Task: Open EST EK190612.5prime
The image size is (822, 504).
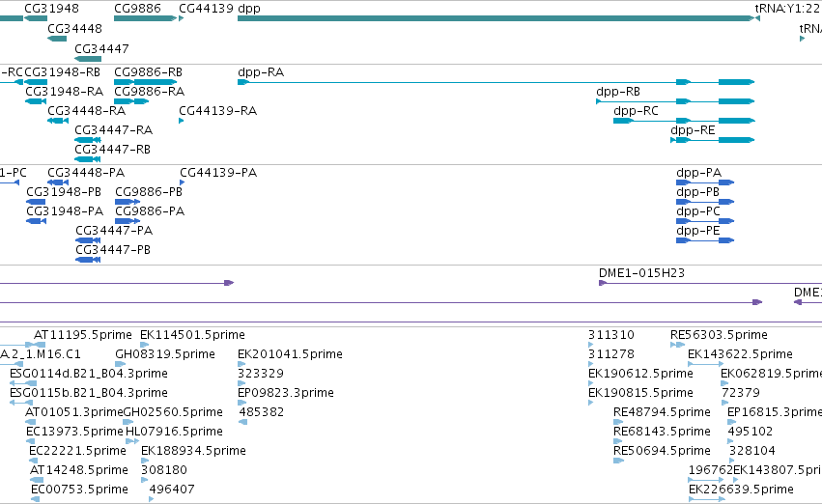Action: [591, 384]
